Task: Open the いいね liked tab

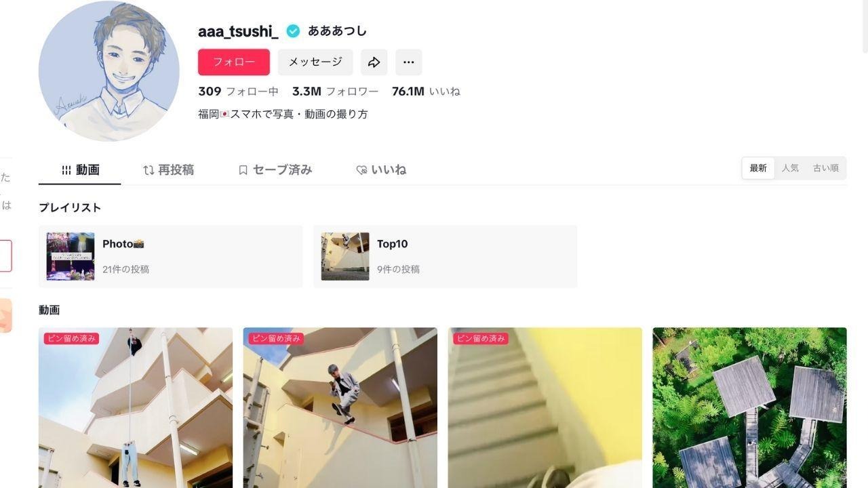Action: 381,170
